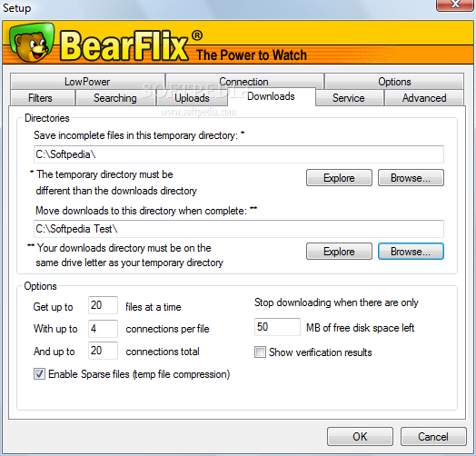This screenshot has width=476, height=456.
Task: Go to the Filters tab
Action: (42, 98)
